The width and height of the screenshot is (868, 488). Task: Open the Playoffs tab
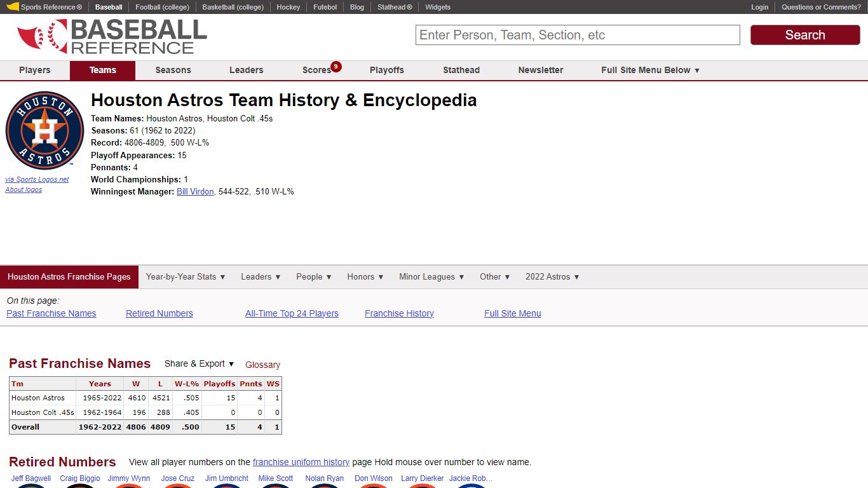tap(387, 70)
